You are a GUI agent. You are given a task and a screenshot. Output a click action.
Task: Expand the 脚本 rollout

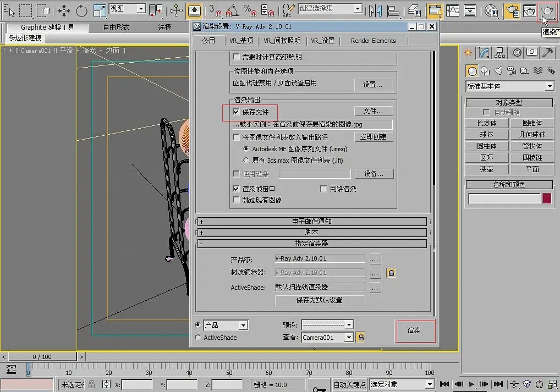pyautogui.click(x=312, y=233)
